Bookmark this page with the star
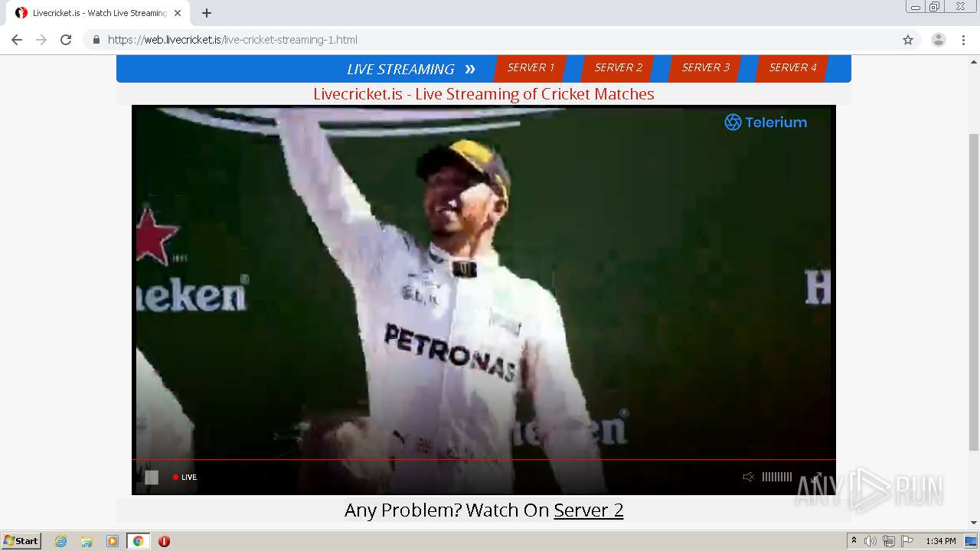 coord(908,40)
